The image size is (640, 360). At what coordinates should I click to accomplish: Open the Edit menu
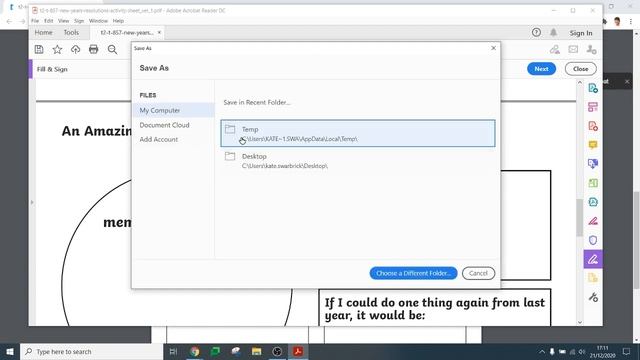pos(49,21)
